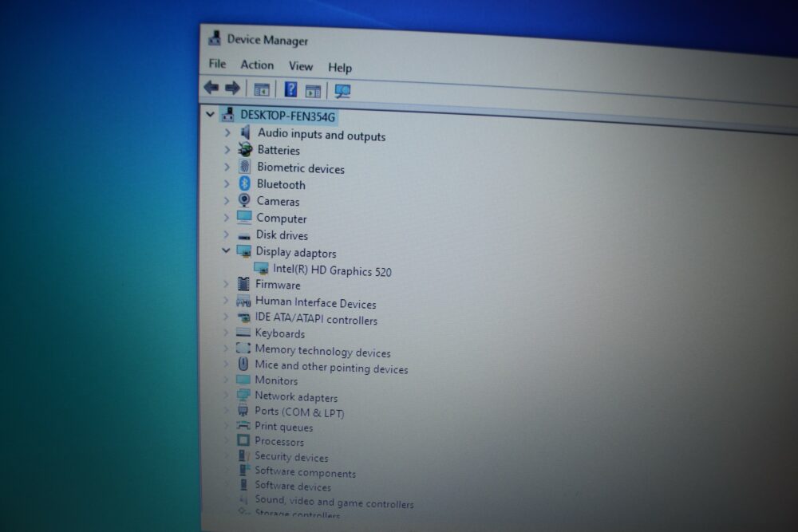Screen dimensions: 798x532
Task: Click the Intel HD Graphics 520 icon
Action: coord(261,268)
